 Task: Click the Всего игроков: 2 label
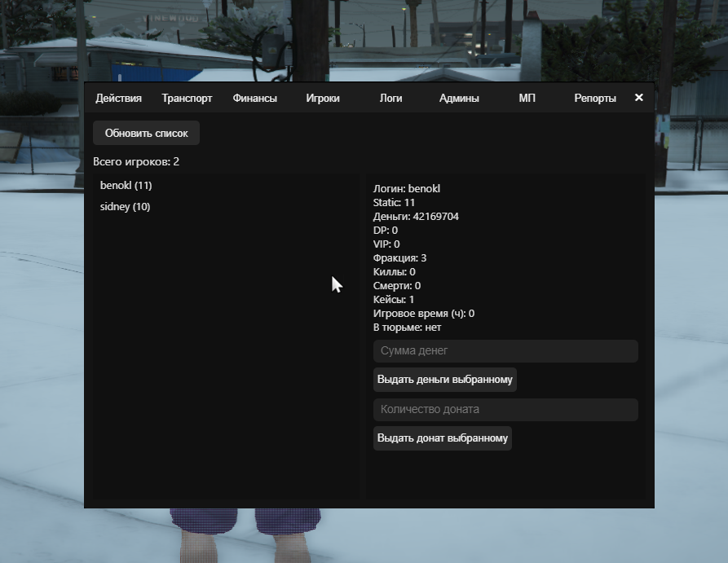[x=136, y=161]
